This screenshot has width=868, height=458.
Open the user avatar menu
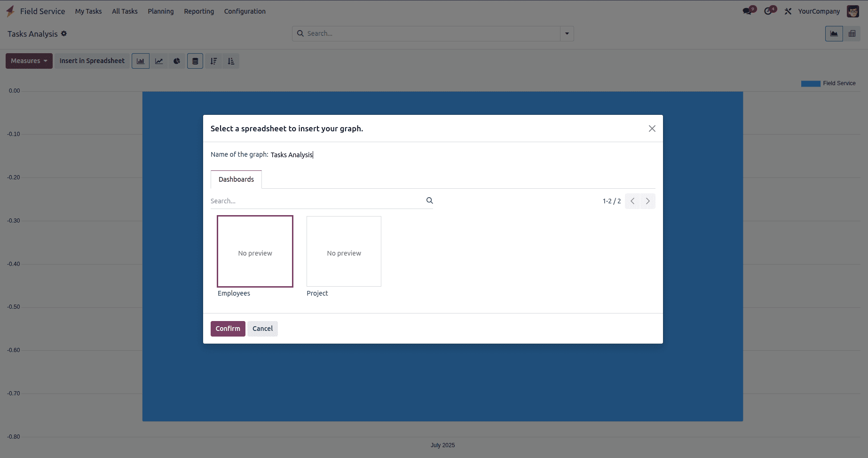853,11
